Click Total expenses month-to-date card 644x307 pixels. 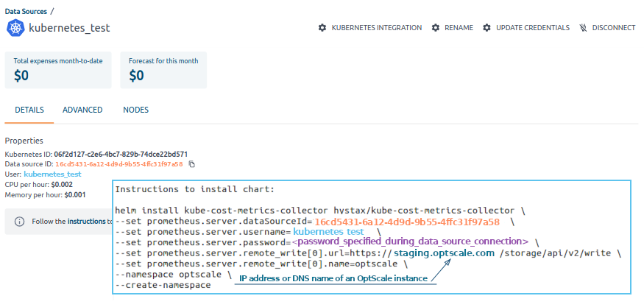pos(58,70)
